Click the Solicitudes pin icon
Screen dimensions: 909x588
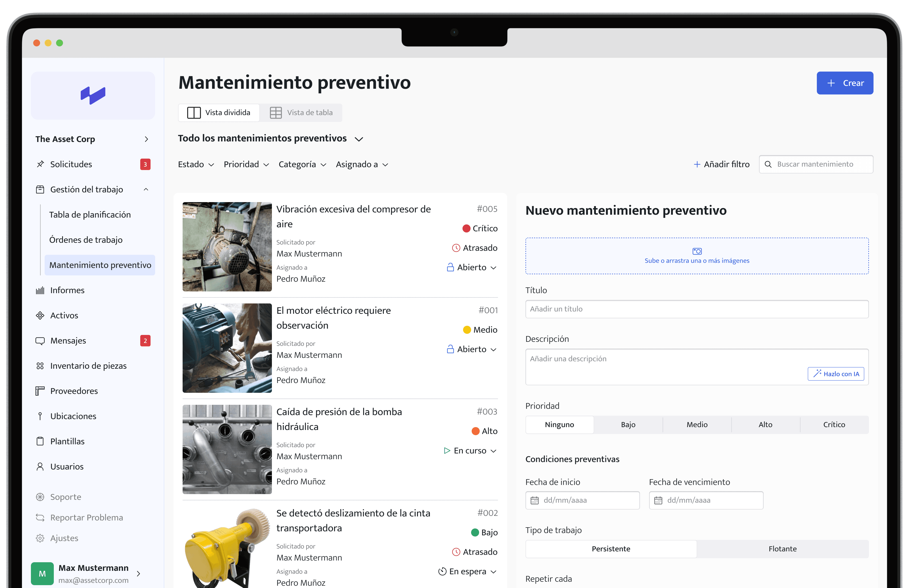(40, 164)
